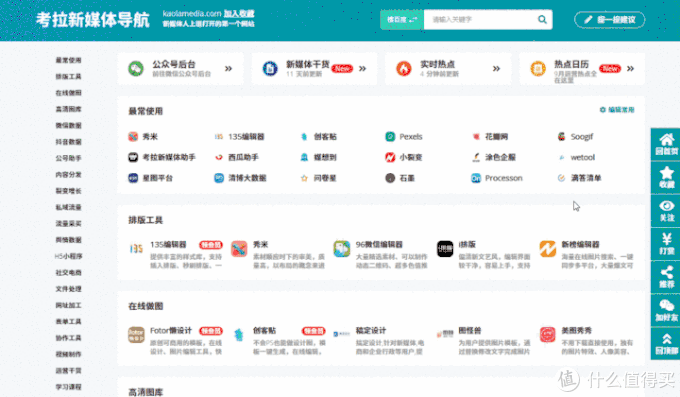Select 抖音数据 in left sidebar
Image resolution: width=680 pixels, height=397 pixels.
click(x=69, y=142)
